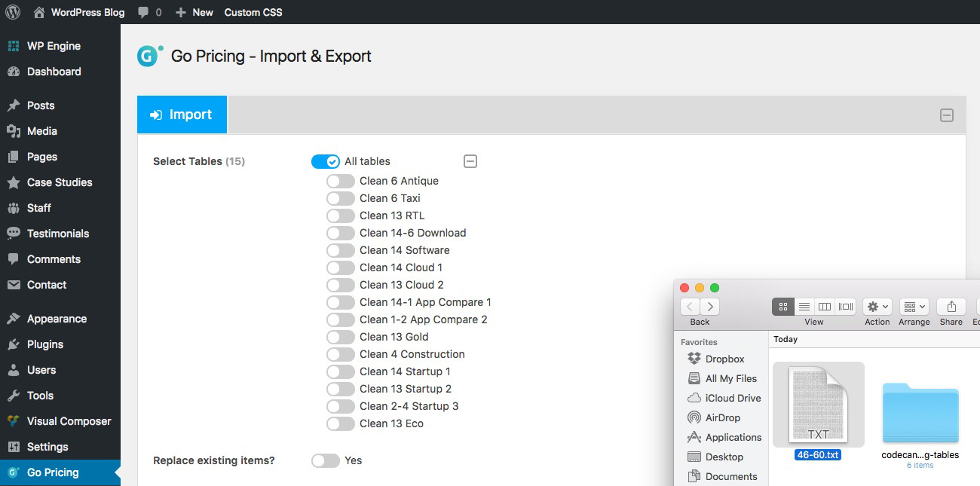This screenshot has width=980, height=486.
Task: Click the Clean 2-4 Startup 3 label
Action: (x=409, y=406)
